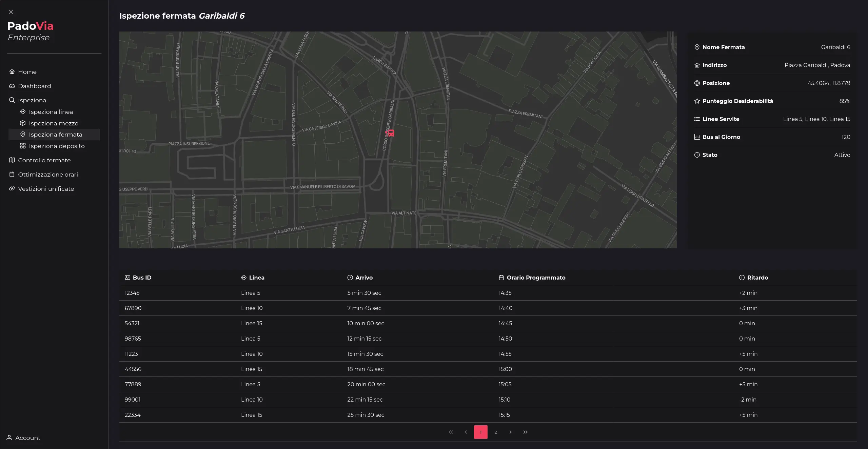Image resolution: width=868 pixels, height=449 pixels.
Task: Click the Posizione globe icon
Action: click(x=697, y=83)
